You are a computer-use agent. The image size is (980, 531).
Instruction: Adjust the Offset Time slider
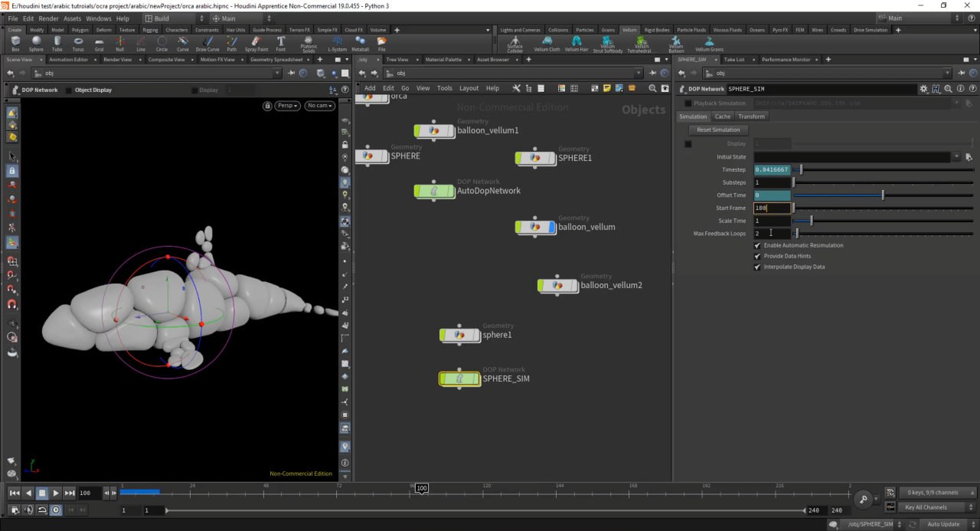tap(883, 195)
